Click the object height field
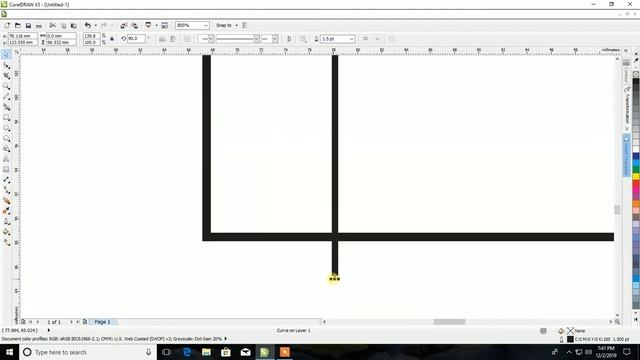Image resolution: width=640 pixels, height=360 pixels. [x=61, y=42]
